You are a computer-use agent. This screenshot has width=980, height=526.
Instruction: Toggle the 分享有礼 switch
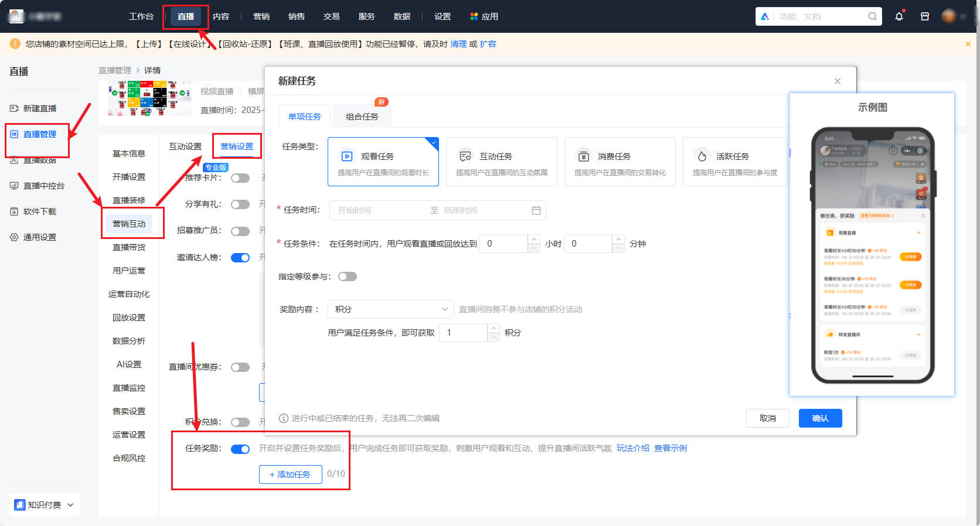click(x=240, y=204)
